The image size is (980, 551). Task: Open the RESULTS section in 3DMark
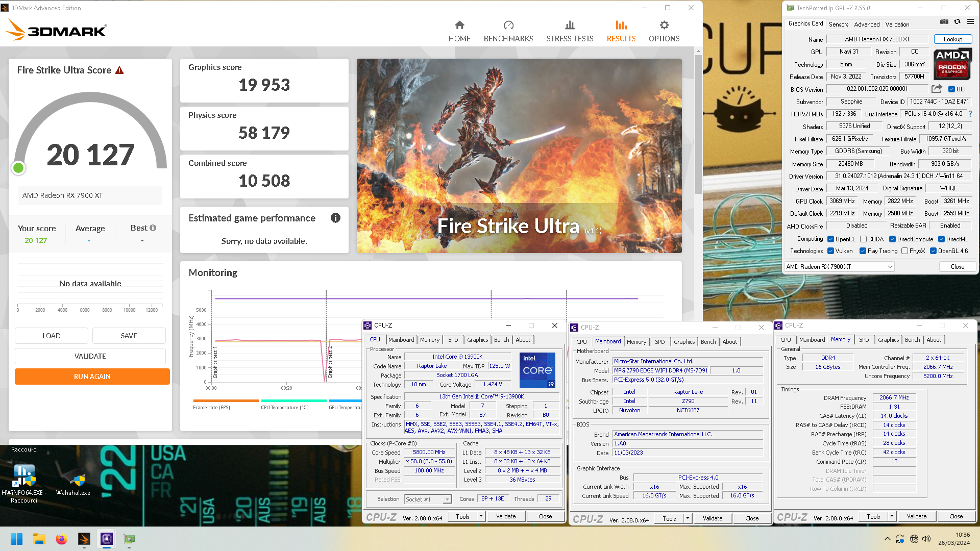click(x=621, y=32)
